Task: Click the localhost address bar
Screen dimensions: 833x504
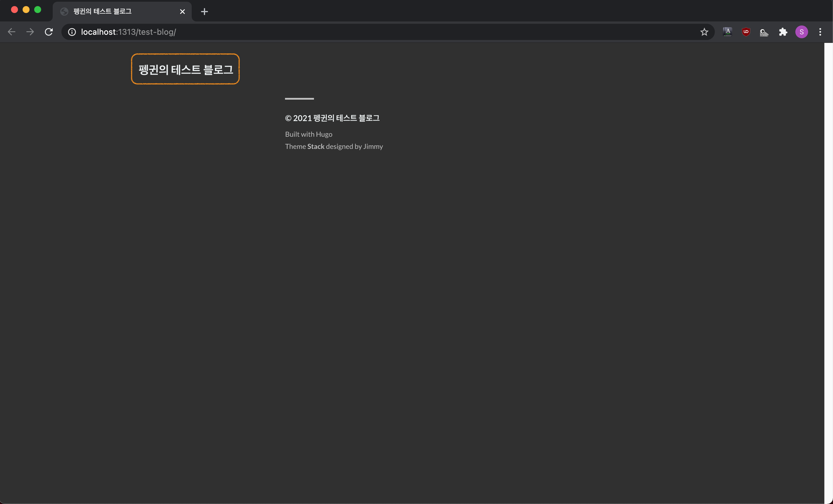Action: (372, 32)
